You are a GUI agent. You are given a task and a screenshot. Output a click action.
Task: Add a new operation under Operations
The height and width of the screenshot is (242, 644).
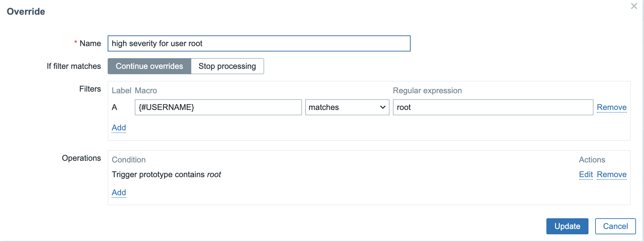119,193
